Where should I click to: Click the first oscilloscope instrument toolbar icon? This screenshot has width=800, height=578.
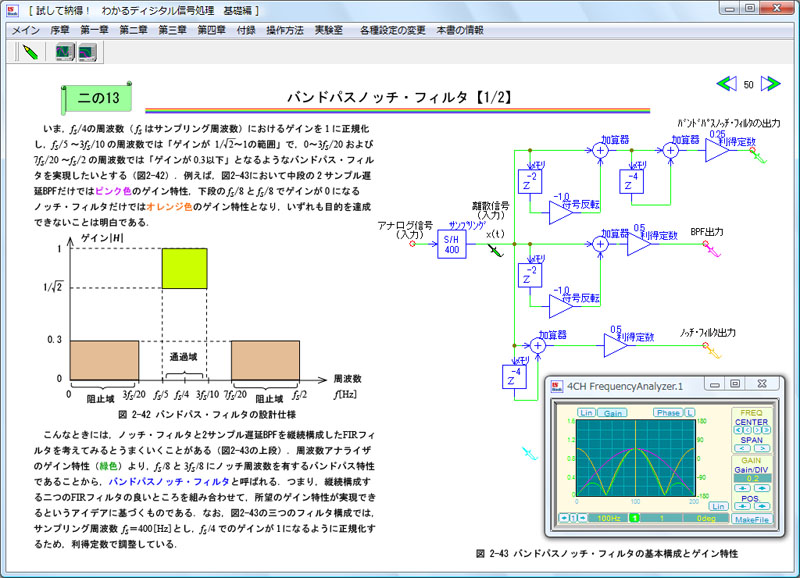[x=64, y=50]
